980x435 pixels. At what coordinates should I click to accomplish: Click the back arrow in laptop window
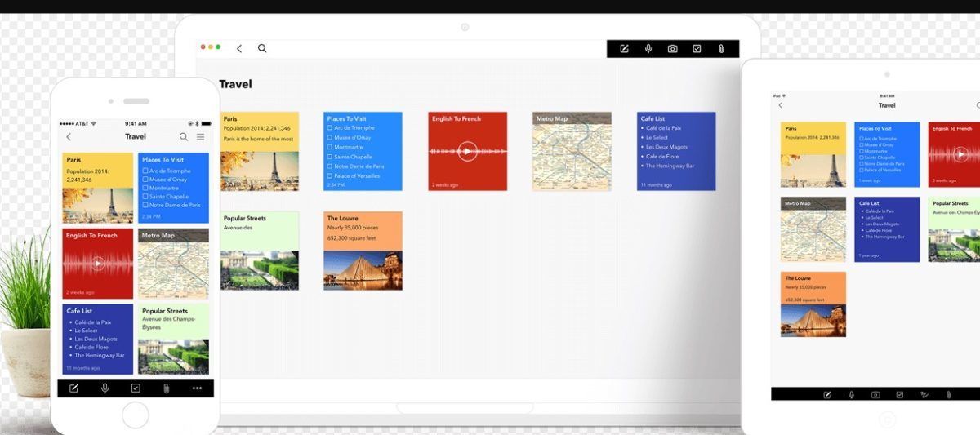[x=239, y=49]
